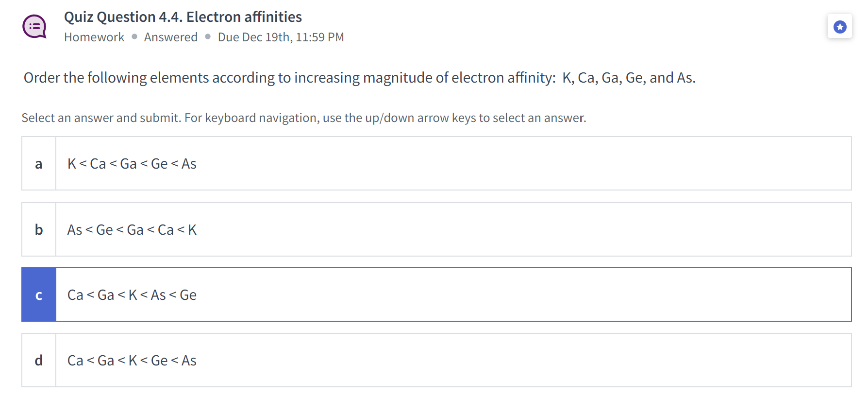Click the letter c in the blue box
Image resolution: width=868 pixels, height=398 pixels.
tap(38, 294)
